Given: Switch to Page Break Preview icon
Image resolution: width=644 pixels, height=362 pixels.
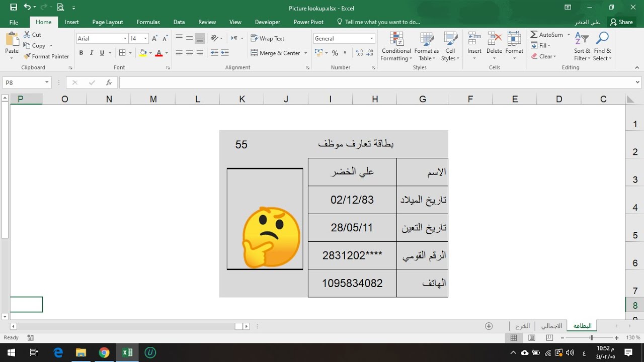Looking at the screenshot, I should tap(549, 338).
